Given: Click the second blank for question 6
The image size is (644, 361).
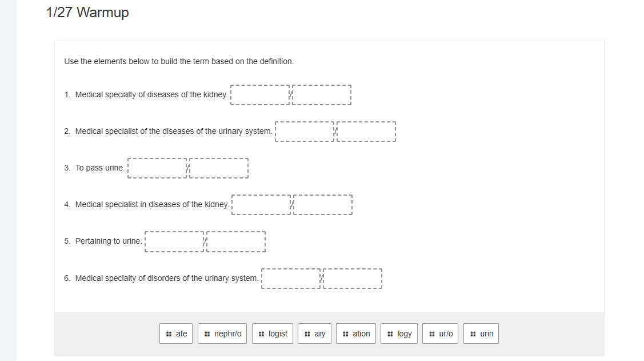Looking at the screenshot, I should [353, 278].
